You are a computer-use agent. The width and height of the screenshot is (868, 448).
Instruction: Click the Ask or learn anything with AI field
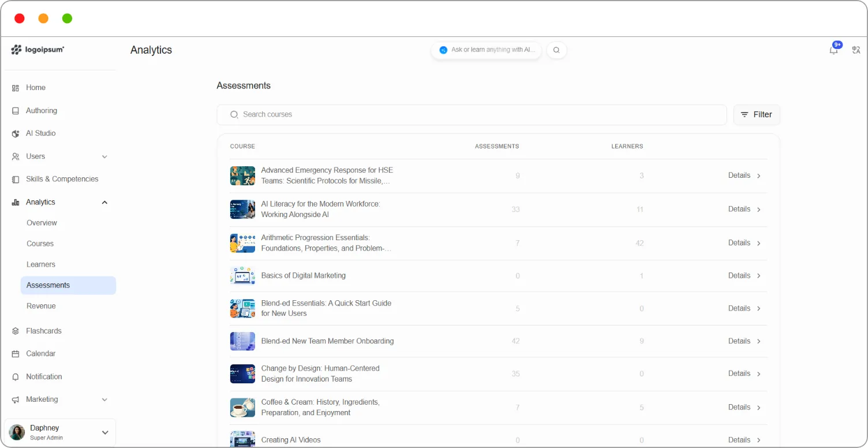click(x=486, y=50)
